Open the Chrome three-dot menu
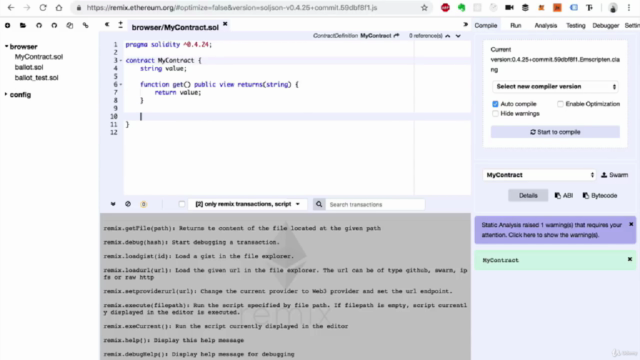Viewport: 640px width, 360px height. pos(629,8)
